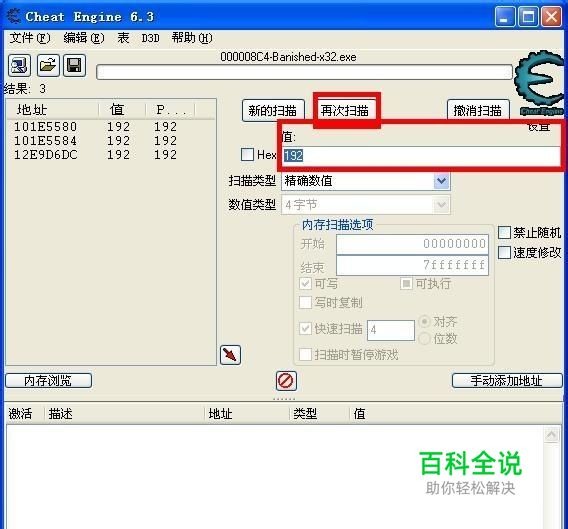568x529 pixels.
Task: Click the 地址 column header in address table
Action: pos(246,414)
